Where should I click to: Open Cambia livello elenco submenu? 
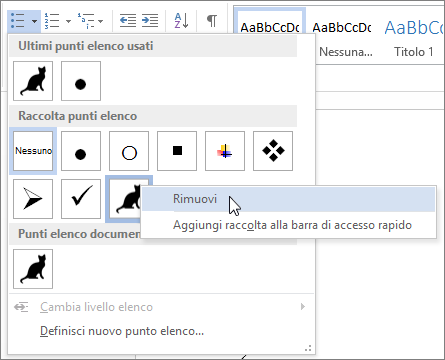[160, 307]
